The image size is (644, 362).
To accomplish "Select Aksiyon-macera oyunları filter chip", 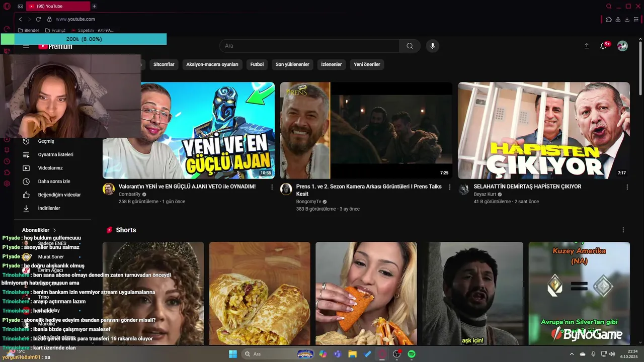I will click(212, 64).
